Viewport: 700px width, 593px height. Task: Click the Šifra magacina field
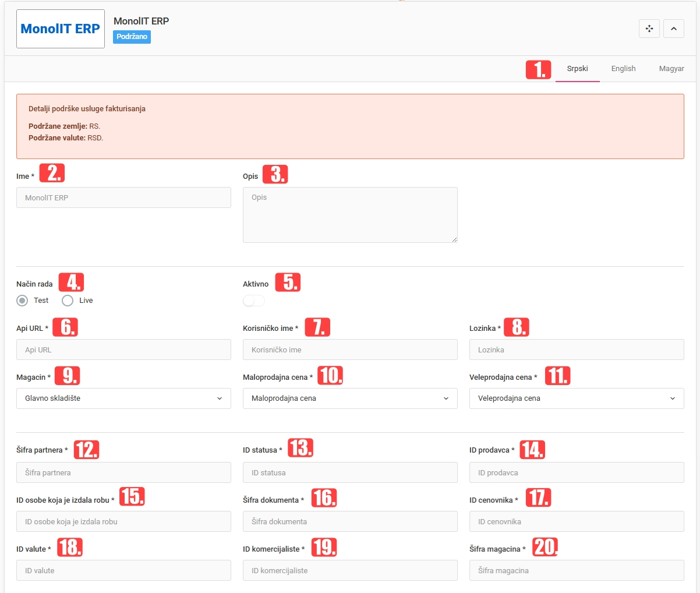pyautogui.click(x=577, y=571)
